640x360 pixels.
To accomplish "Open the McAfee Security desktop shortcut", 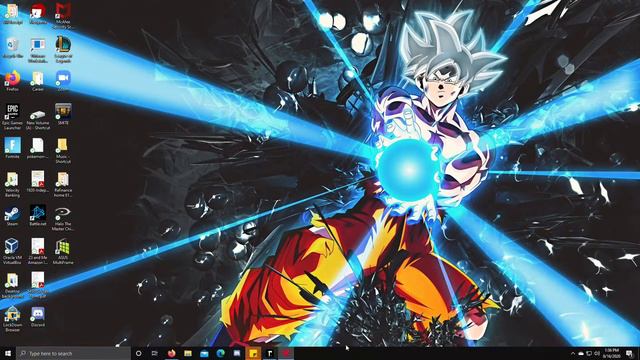I will point(63,15).
